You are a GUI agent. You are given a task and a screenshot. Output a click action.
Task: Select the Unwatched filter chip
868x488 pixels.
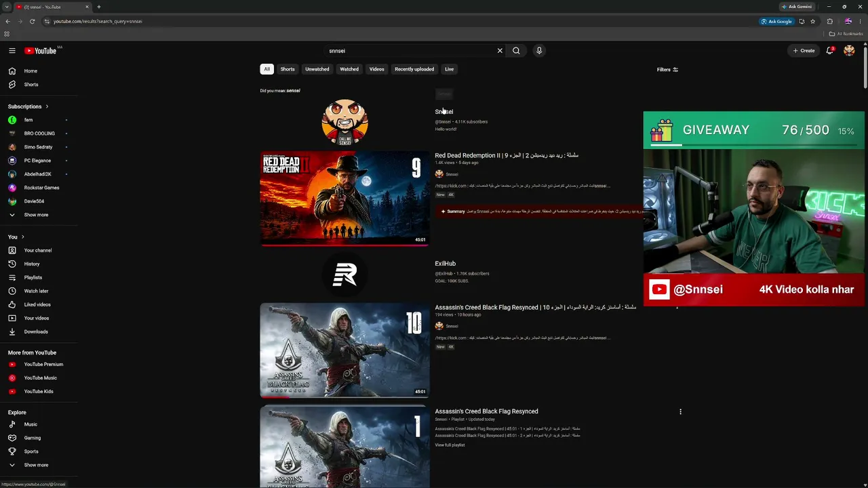point(317,69)
